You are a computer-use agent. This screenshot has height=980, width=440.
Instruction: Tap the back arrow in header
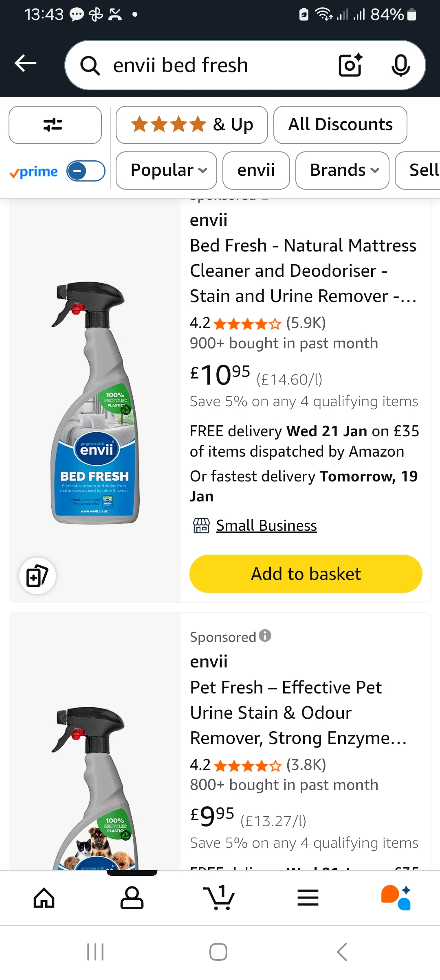coord(26,63)
